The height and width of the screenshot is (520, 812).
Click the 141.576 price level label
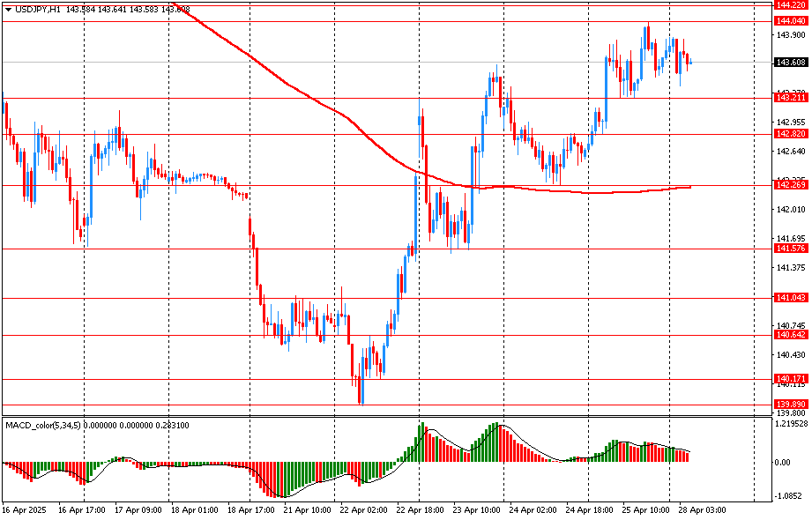pos(790,249)
